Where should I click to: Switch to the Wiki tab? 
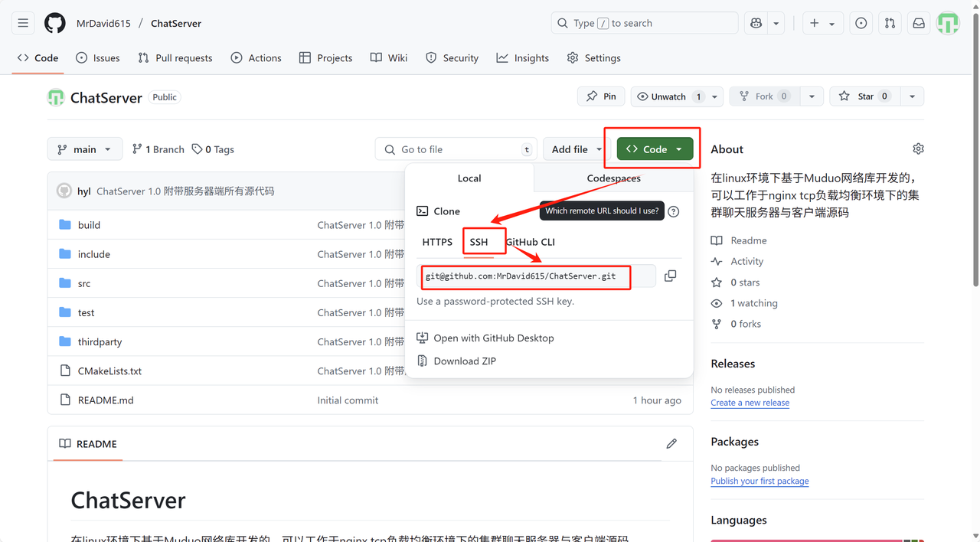(389, 57)
